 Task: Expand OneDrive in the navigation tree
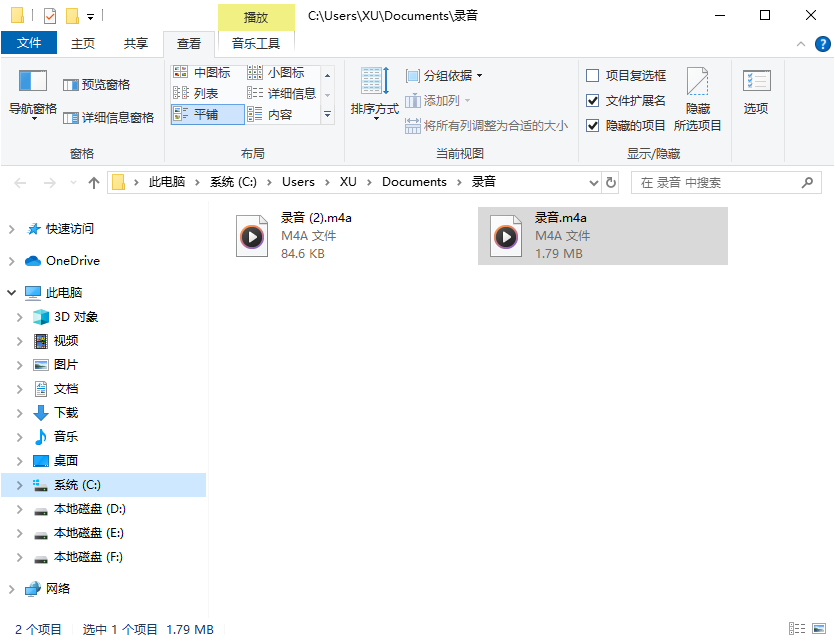click(10, 260)
